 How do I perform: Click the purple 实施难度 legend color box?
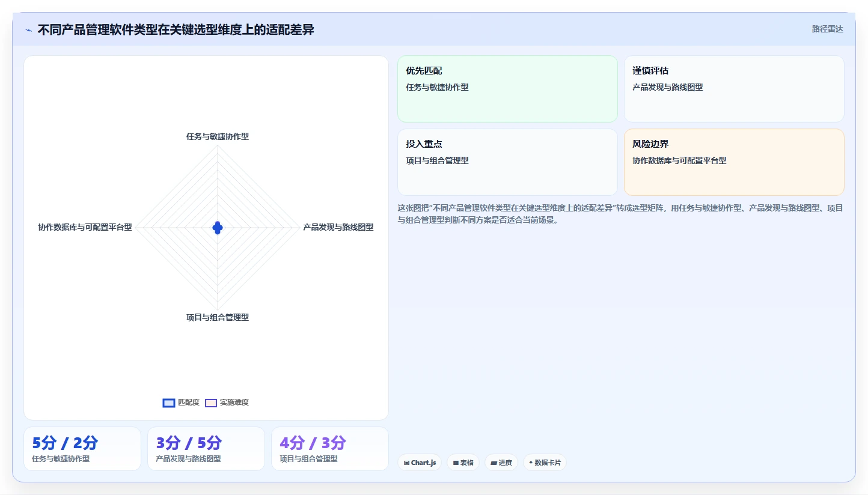[x=211, y=402]
